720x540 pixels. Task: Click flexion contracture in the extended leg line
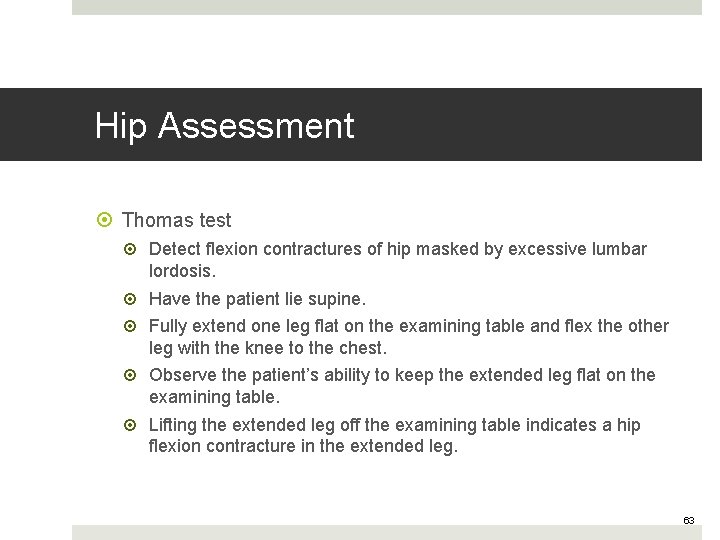(302, 446)
